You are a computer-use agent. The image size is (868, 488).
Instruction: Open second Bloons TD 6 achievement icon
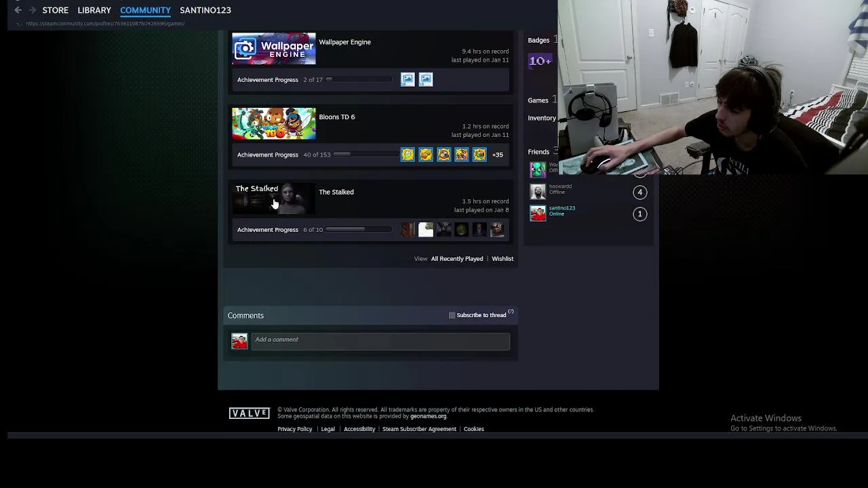(x=426, y=155)
